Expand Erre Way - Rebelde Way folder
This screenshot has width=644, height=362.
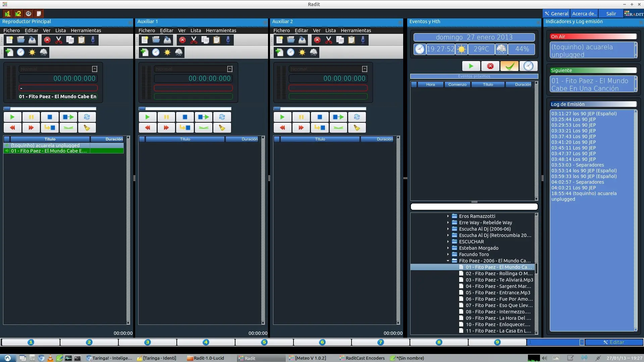(x=448, y=223)
